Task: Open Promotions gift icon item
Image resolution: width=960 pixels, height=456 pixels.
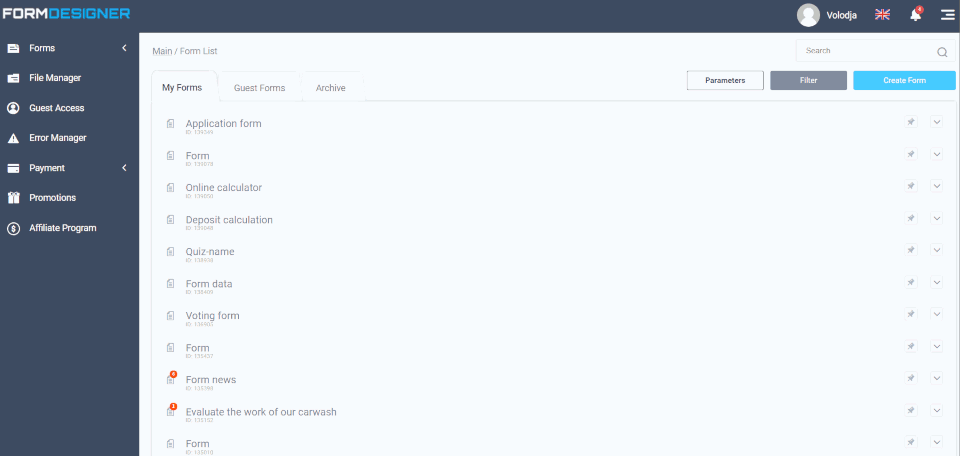Action: (x=13, y=198)
